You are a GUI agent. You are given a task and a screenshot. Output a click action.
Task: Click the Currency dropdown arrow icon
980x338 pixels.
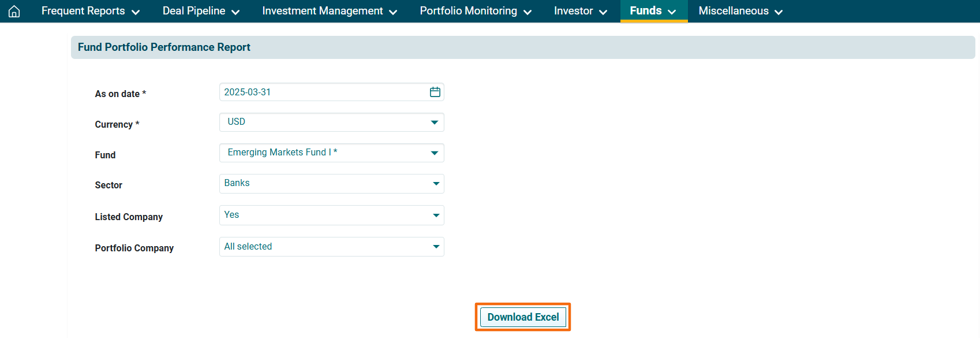pyautogui.click(x=434, y=122)
